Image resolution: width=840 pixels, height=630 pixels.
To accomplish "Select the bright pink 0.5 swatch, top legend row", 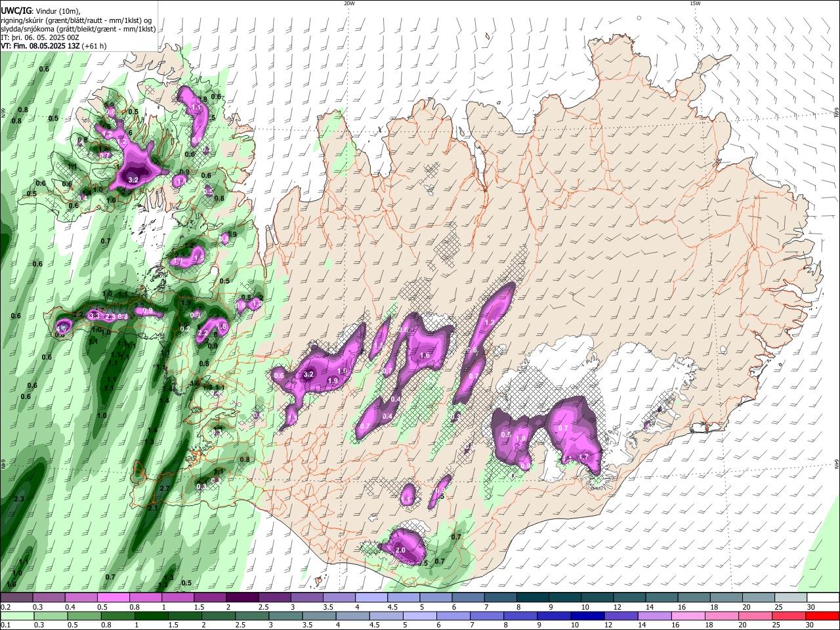I will (x=113, y=598).
